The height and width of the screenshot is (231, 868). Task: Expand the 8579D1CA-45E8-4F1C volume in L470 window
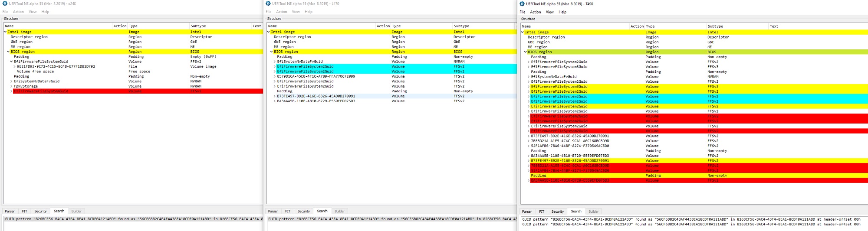pos(274,76)
